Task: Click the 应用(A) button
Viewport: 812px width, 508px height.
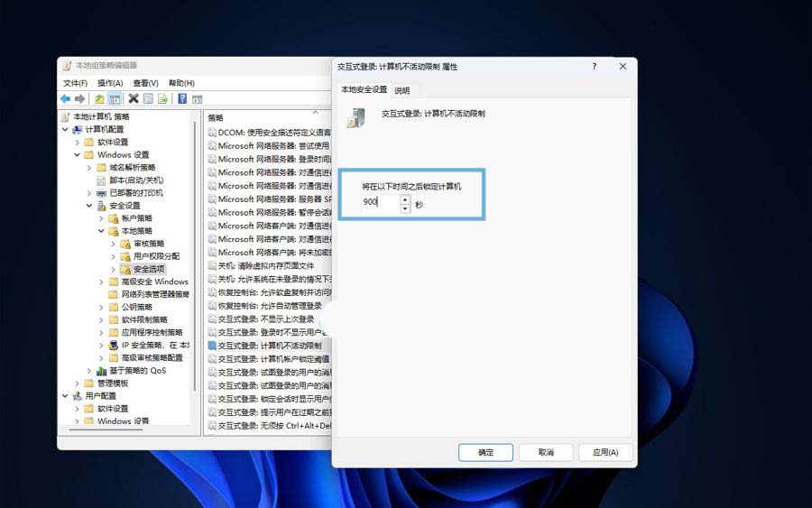Action: [605, 452]
